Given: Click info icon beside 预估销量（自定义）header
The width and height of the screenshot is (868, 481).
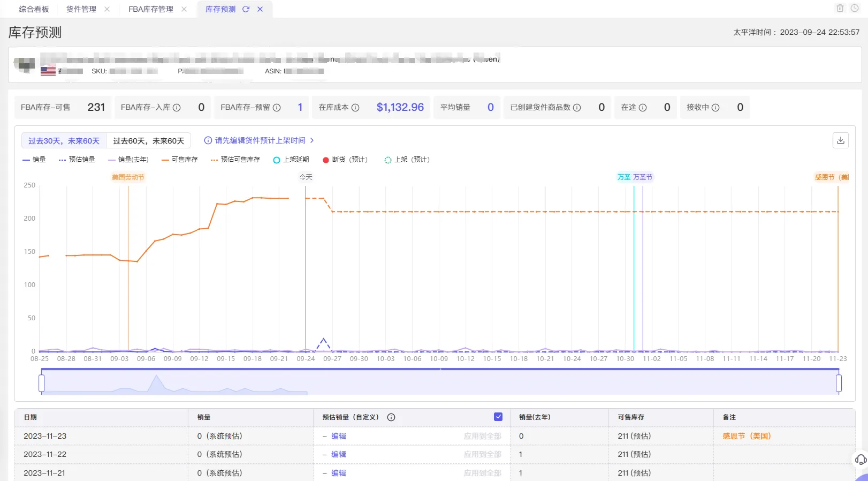Looking at the screenshot, I should coord(391,417).
